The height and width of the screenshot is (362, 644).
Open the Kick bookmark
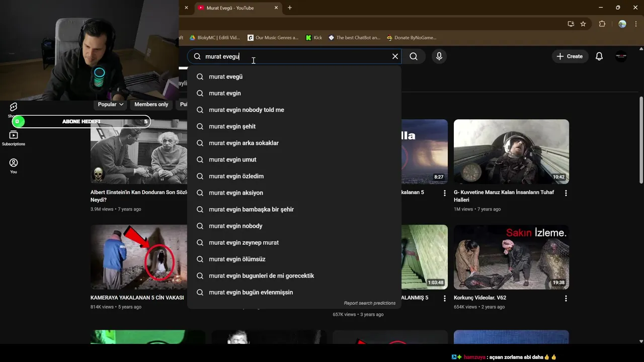(x=314, y=38)
